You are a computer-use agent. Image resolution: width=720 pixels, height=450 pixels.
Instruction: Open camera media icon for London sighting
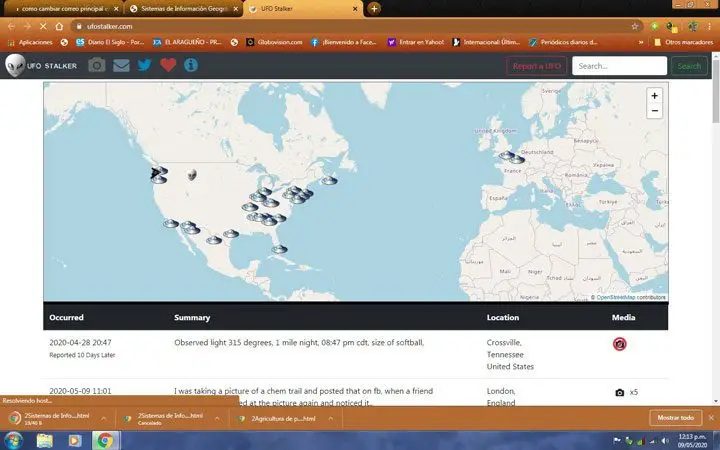619,392
